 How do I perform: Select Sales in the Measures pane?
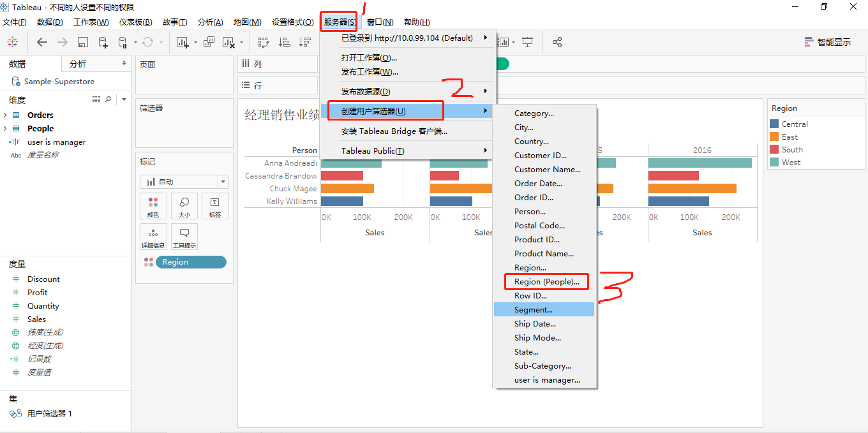(x=37, y=318)
